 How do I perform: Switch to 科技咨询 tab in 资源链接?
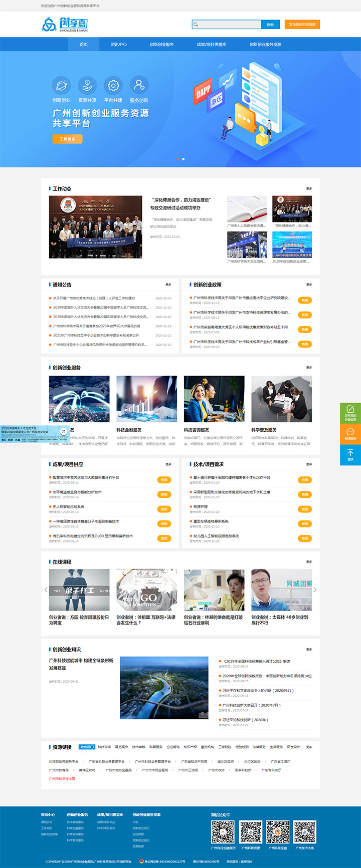point(104,747)
